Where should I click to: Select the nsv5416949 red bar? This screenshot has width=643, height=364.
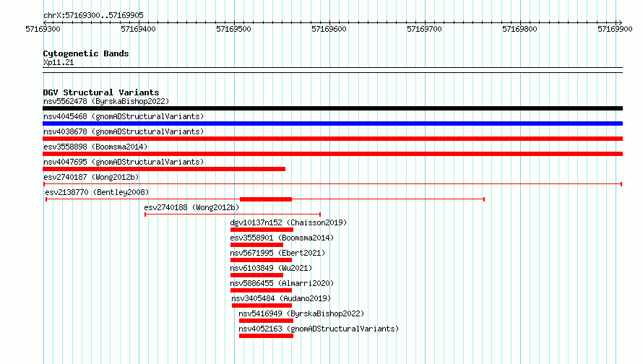tap(266, 321)
